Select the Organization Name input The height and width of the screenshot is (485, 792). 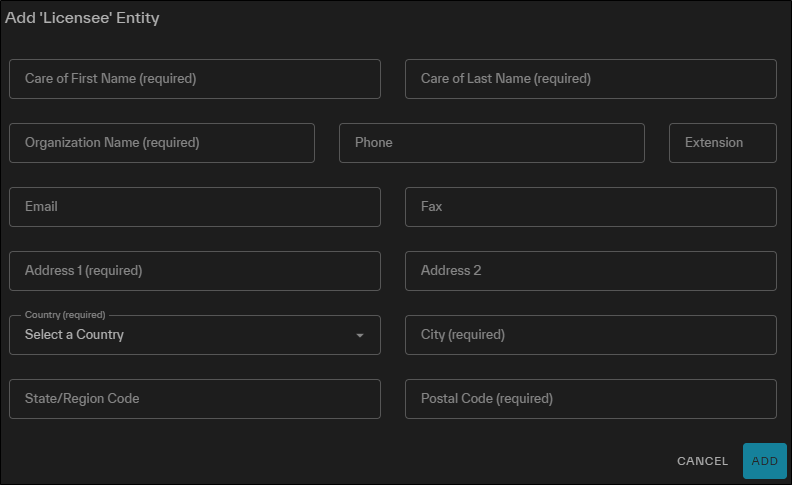(162, 143)
